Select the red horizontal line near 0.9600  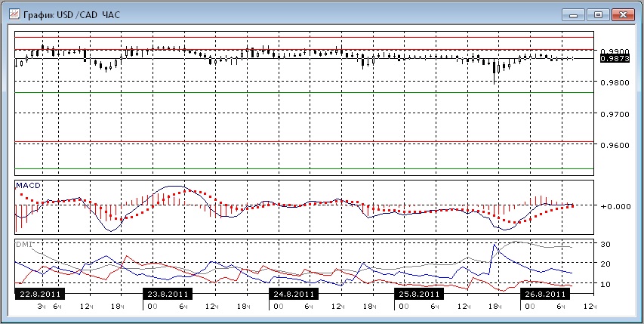click(x=304, y=142)
